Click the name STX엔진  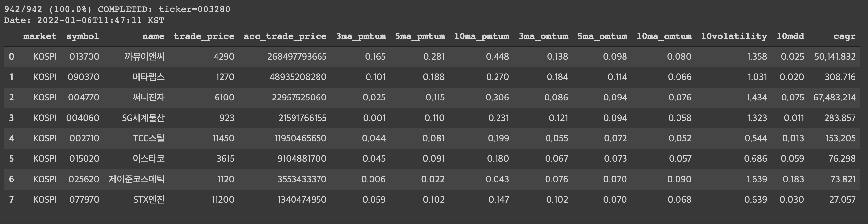click(149, 199)
